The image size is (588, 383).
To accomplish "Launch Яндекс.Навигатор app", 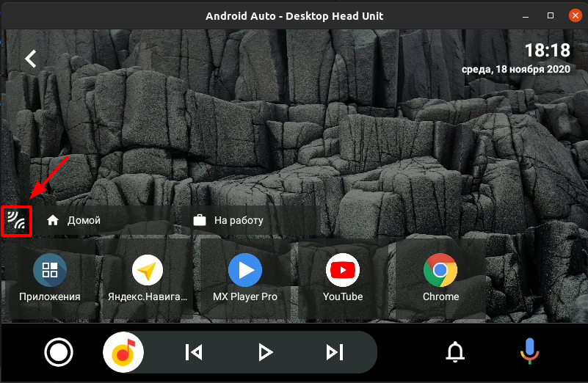I will (148, 279).
